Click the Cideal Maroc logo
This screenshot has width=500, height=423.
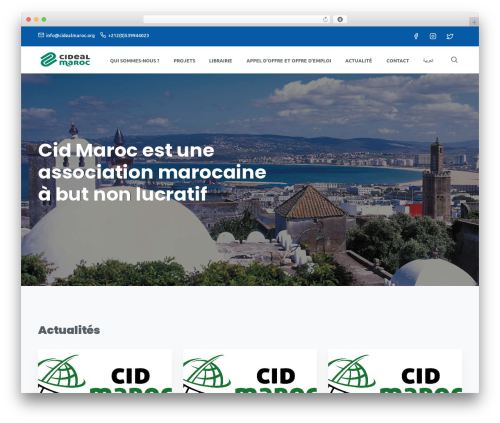(65, 60)
